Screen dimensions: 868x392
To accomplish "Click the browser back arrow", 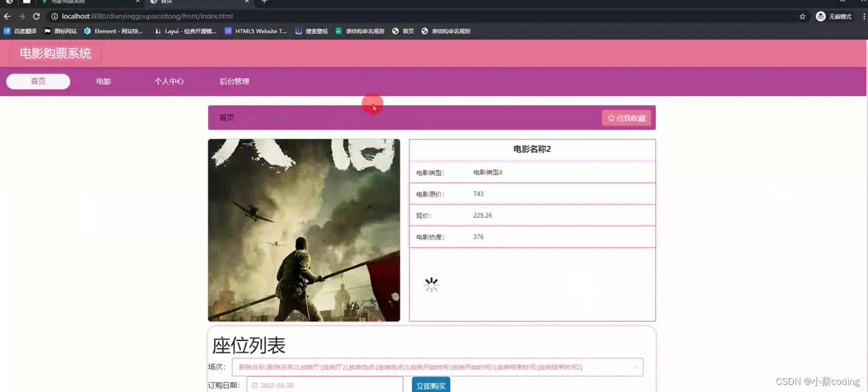I will pos(7,17).
